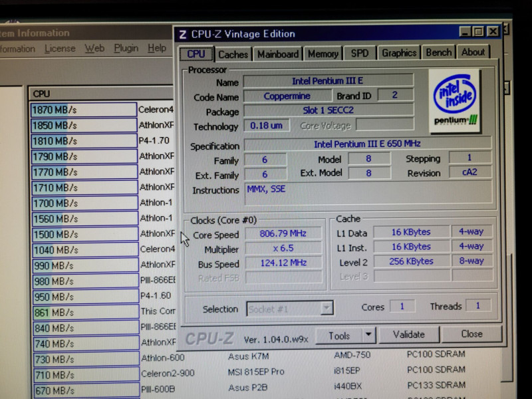The width and height of the screenshot is (532, 399).
Task: Select the 1870 MB/s benchmark bar
Action: [84, 110]
